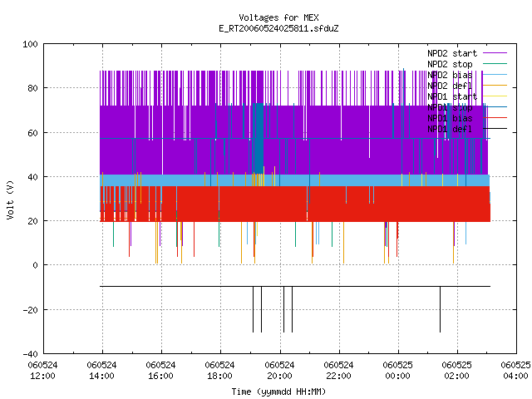Select the y-axis tick label '100'
532x399 pixels.
pyautogui.click(x=30, y=44)
